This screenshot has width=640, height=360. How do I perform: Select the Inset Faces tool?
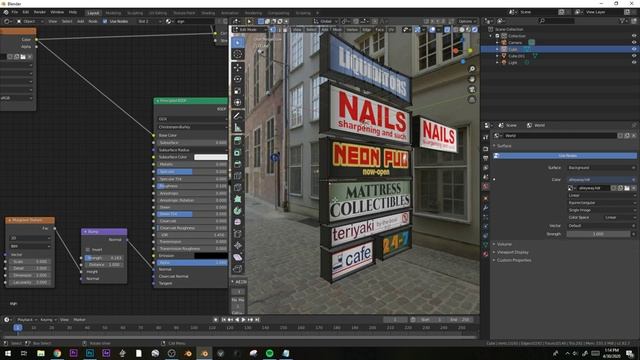pos(238,153)
